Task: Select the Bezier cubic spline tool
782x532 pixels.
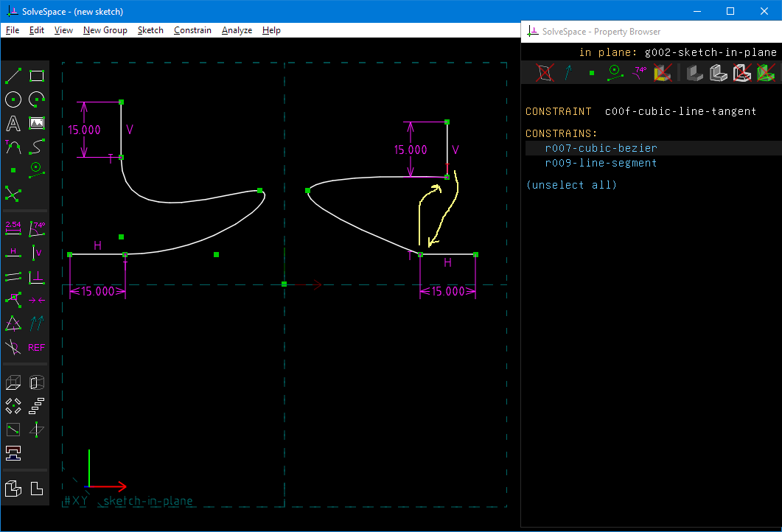Action: [x=36, y=147]
